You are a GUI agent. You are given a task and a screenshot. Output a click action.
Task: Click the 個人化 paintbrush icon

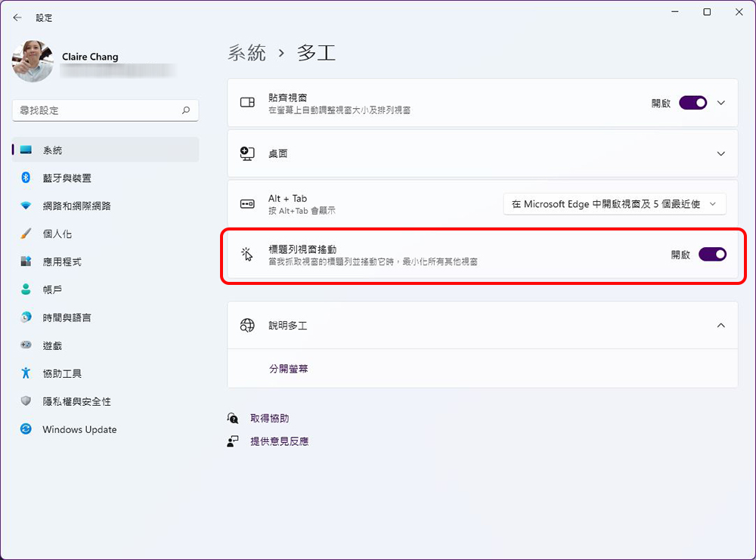26,234
